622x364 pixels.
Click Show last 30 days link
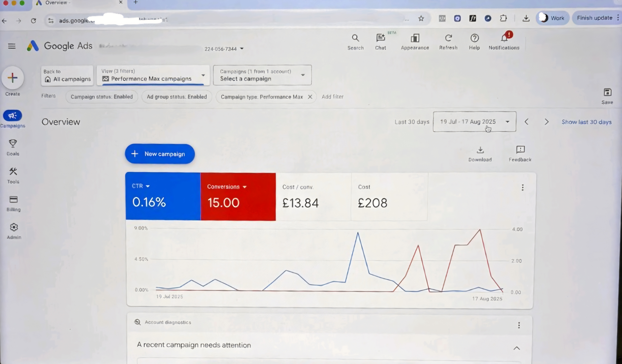(586, 122)
